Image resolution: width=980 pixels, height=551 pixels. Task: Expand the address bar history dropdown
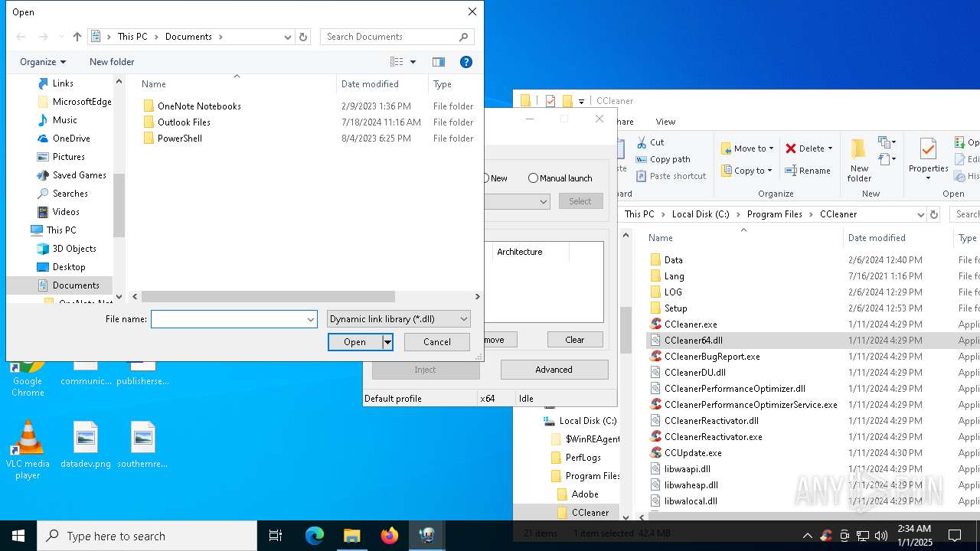(288, 37)
